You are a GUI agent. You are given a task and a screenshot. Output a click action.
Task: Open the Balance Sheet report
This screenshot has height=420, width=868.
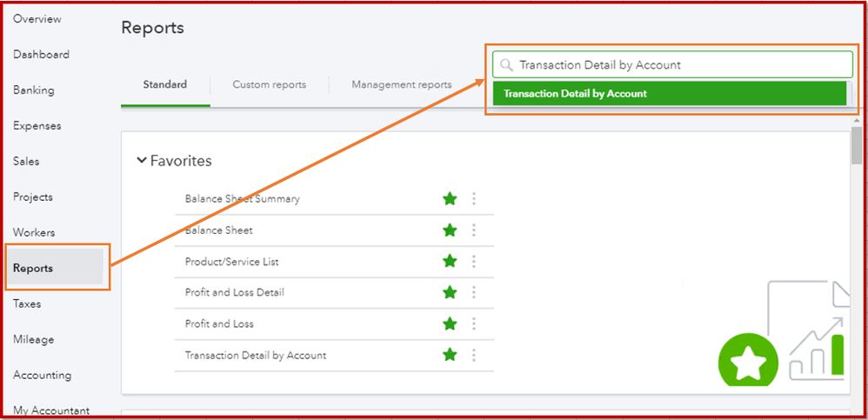tap(218, 230)
